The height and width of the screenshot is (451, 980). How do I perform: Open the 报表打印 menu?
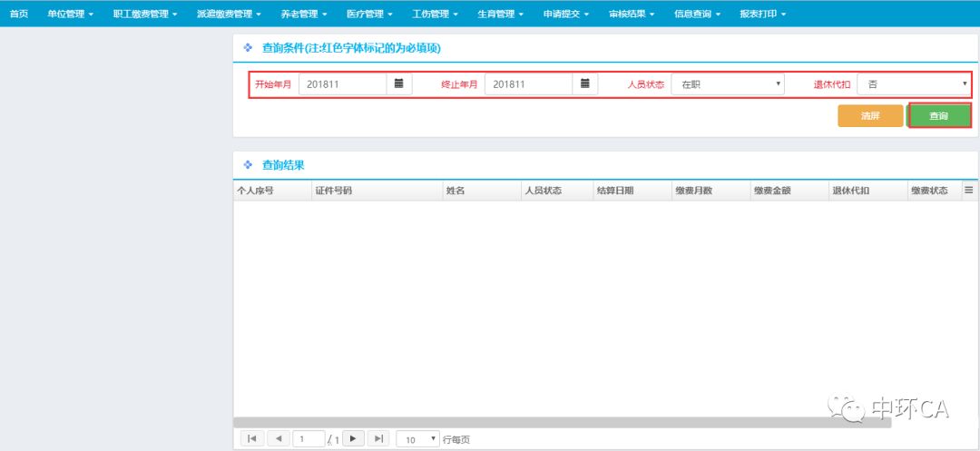[x=762, y=15]
